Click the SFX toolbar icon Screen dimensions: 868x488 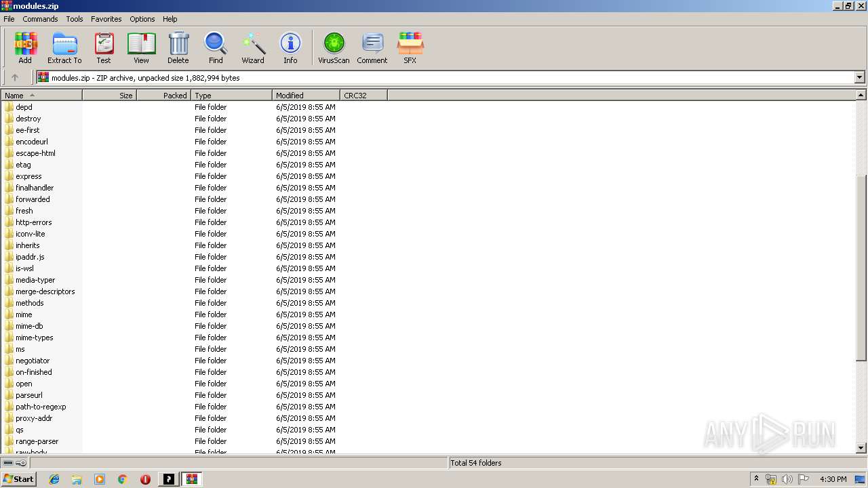pyautogui.click(x=410, y=48)
